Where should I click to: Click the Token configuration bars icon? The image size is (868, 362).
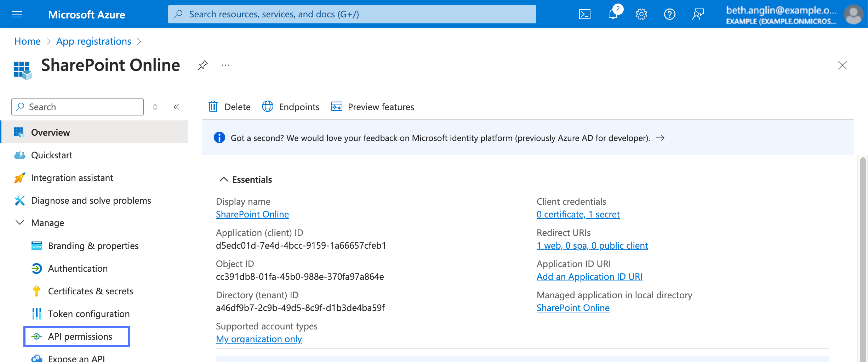click(37, 314)
